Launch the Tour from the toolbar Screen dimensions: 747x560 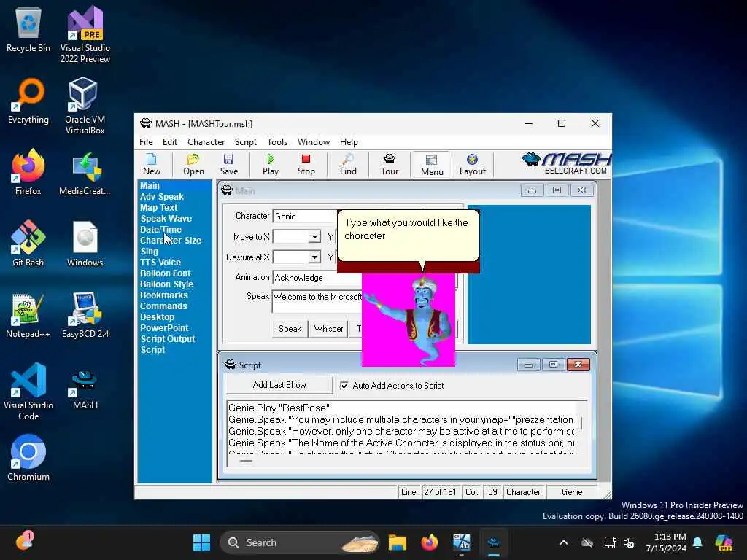[390, 165]
